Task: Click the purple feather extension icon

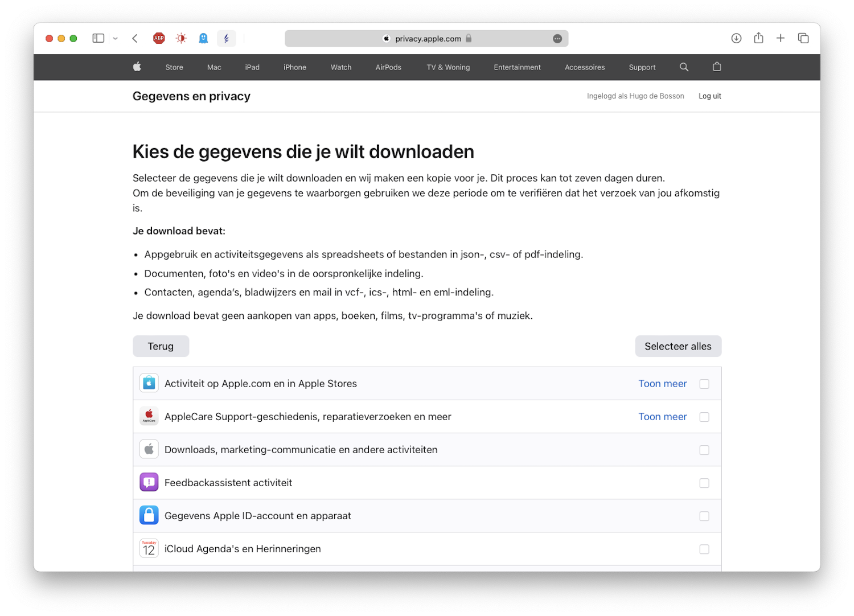Action: click(226, 38)
